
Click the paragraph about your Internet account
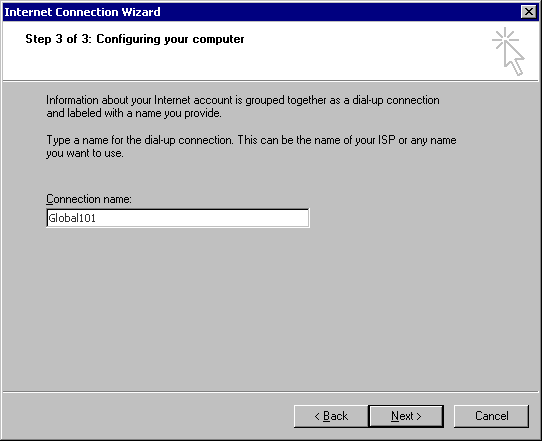pos(243,106)
